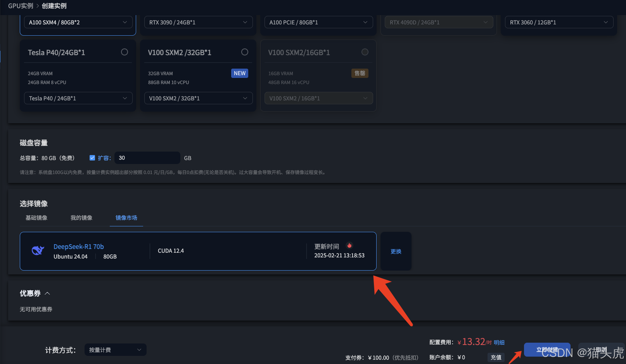Open the RTX 4090D / 24GB*1 dropdown

coord(439,22)
